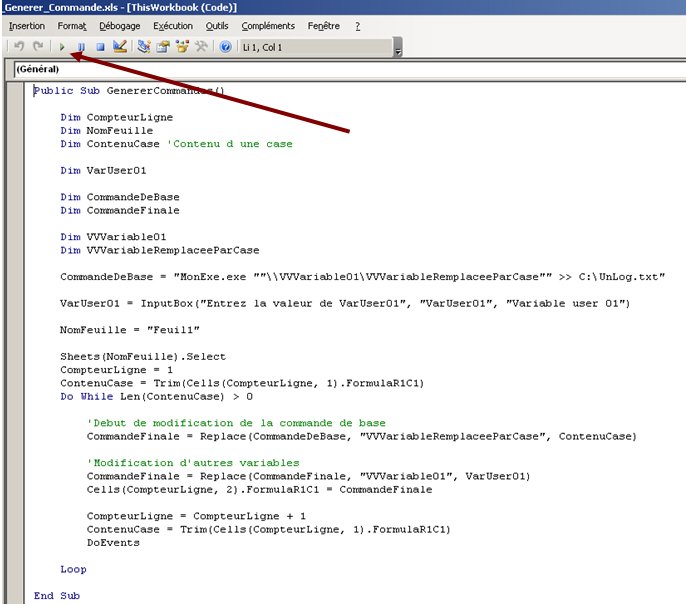Click the Undo arrow in the toolbar
The width and height of the screenshot is (687, 605).
click(20, 47)
